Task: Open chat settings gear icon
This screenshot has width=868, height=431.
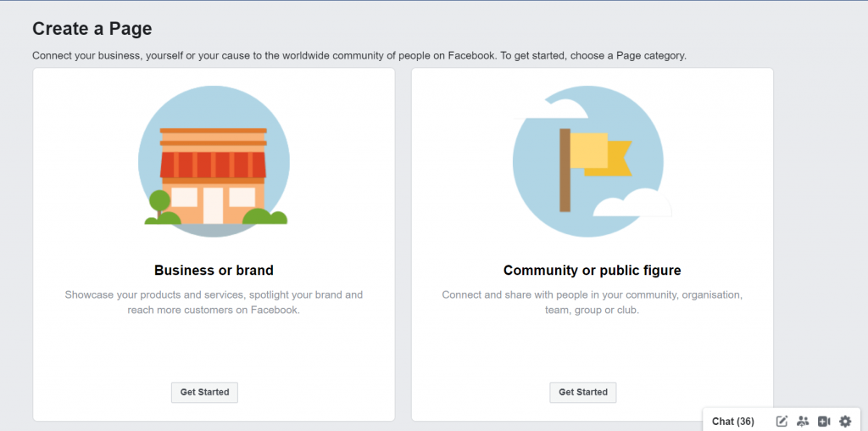Action: click(x=845, y=421)
